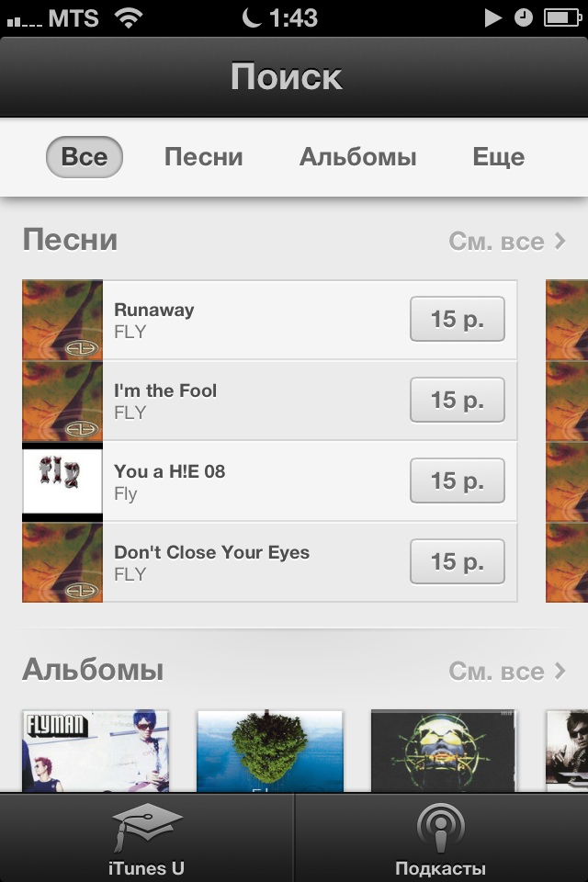Tap the battery indicator in status bar
This screenshot has width=588, height=882.
562,18
